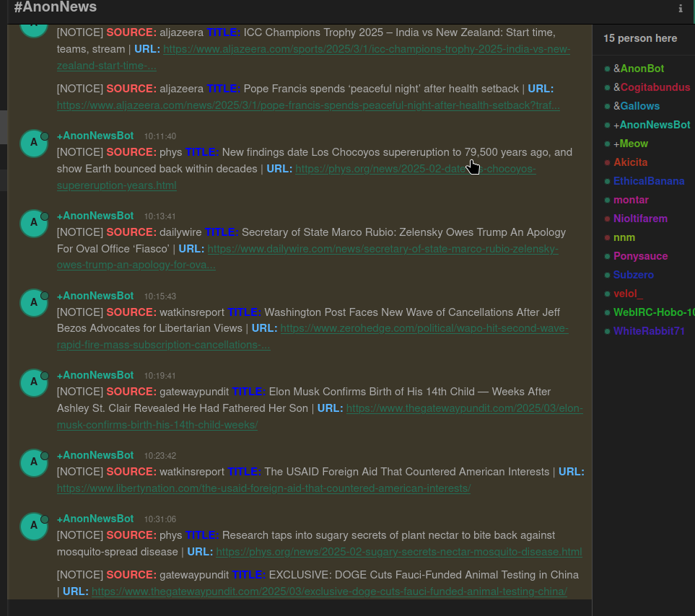This screenshot has height=616, width=695.
Task: Click the red status dot beside Akicita
Action: [607, 162]
